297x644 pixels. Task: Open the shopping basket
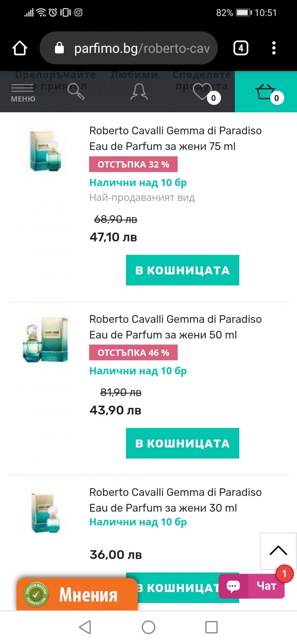266,92
